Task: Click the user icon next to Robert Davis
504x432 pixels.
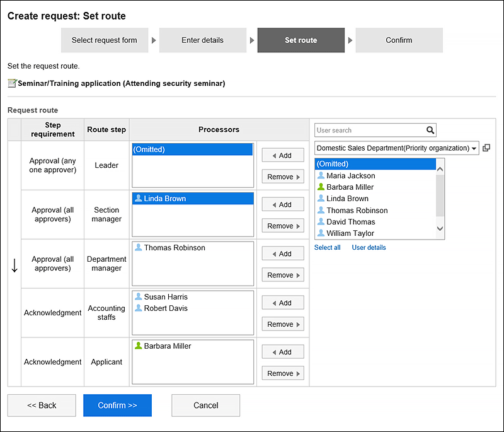Action: 138,308
